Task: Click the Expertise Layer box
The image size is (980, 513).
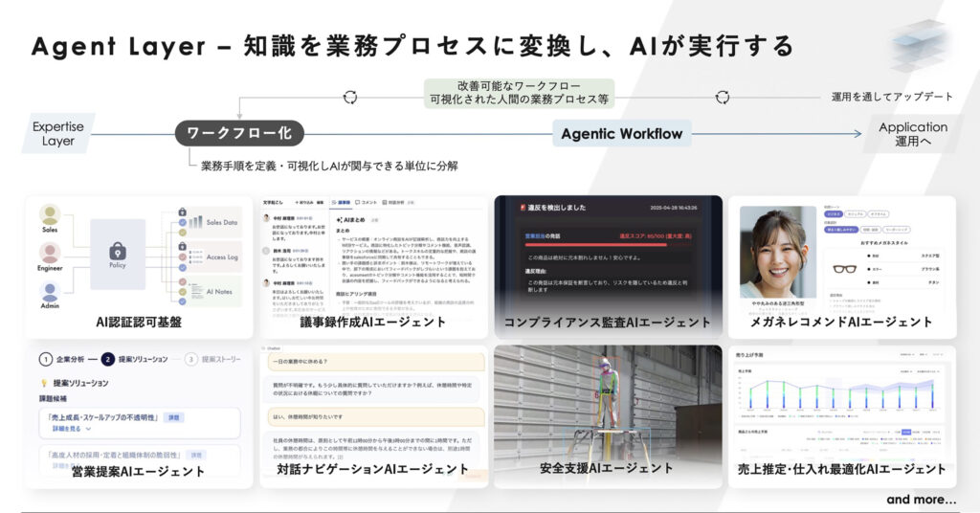Action: [58, 133]
